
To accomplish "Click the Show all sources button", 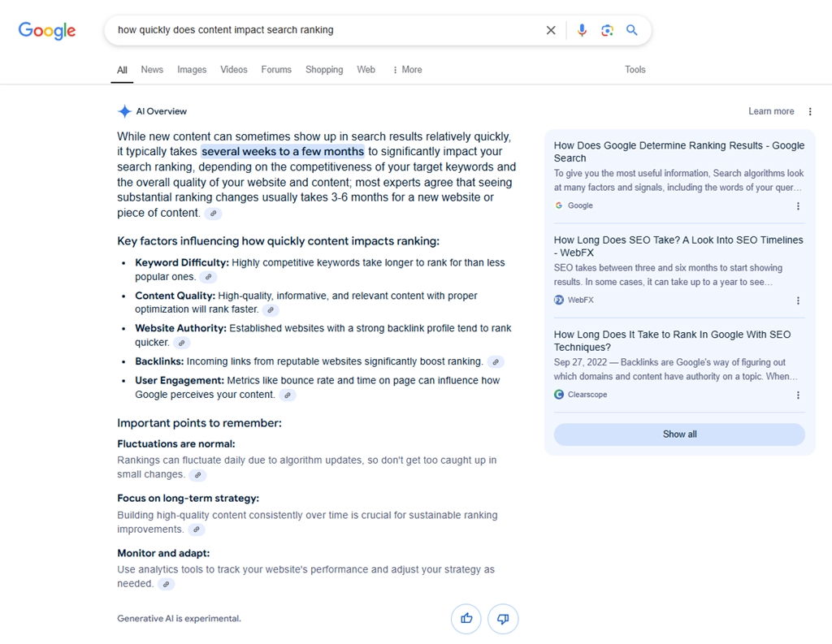I will click(680, 434).
